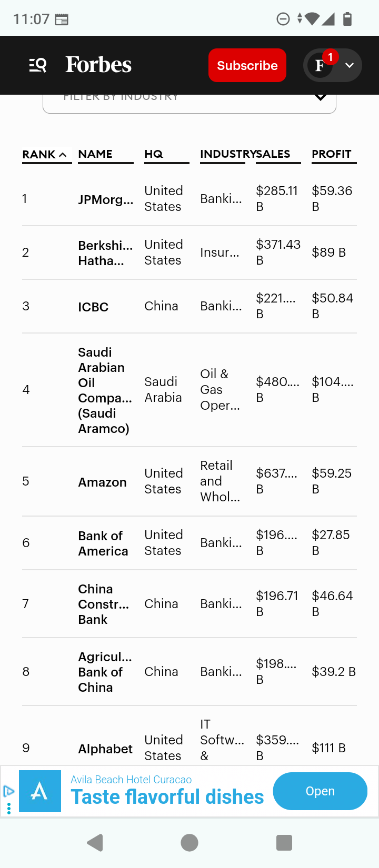This screenshot has height=868, width=379.
Task: Tap the Android back navigation button
Action: 95,843
